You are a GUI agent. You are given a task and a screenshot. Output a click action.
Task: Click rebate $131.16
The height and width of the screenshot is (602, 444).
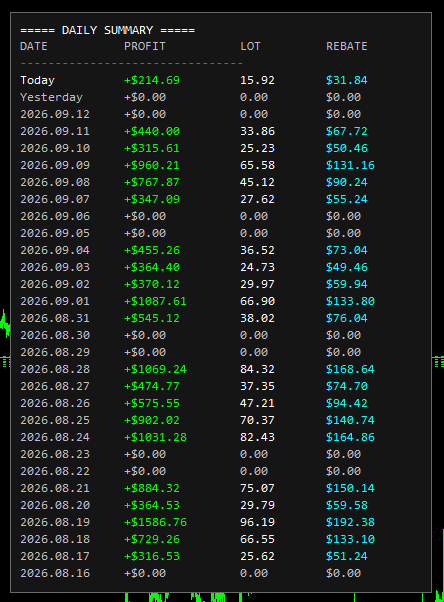[350, 165]
